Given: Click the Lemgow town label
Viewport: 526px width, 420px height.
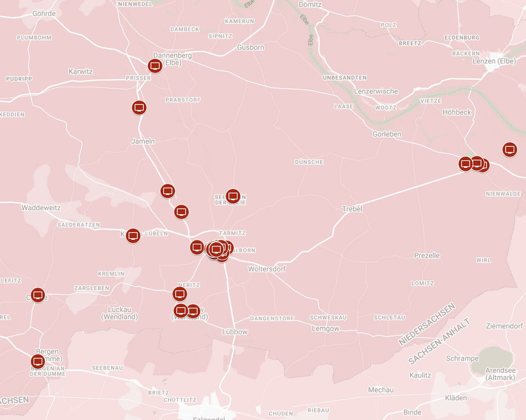Looking at the screenshot, I should click(x=325, y=328).
